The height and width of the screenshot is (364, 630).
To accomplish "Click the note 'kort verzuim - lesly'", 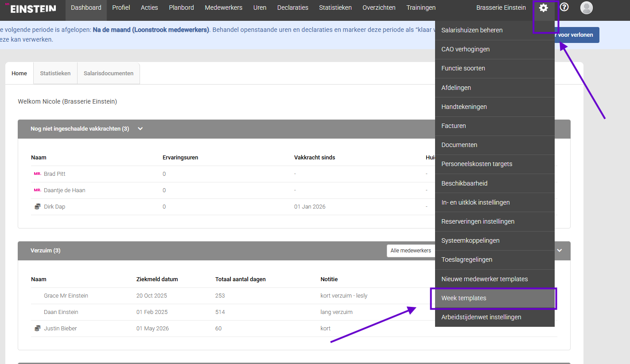I will coord(344,296).
